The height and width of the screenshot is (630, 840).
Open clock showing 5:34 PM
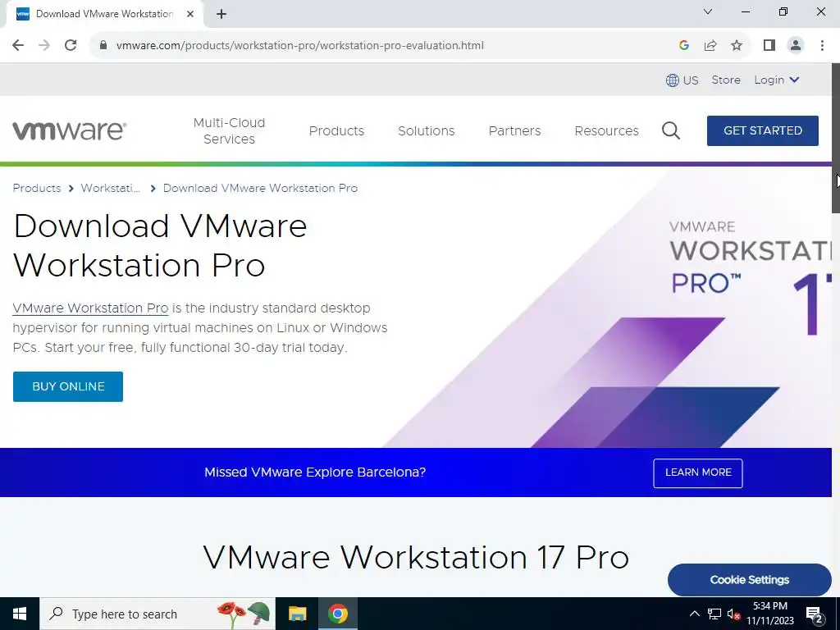(770, 614)
